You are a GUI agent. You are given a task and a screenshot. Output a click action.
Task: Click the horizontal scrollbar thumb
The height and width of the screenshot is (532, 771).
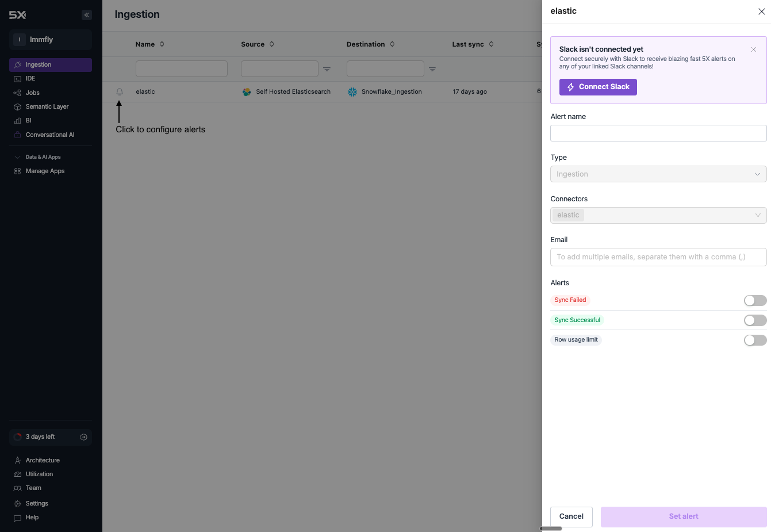(x=551, y=529)
